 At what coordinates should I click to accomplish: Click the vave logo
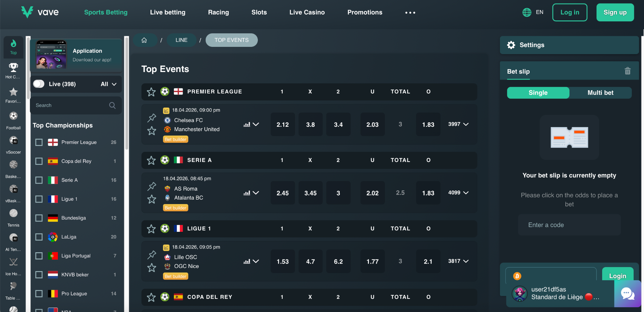[x=40, y=12]
